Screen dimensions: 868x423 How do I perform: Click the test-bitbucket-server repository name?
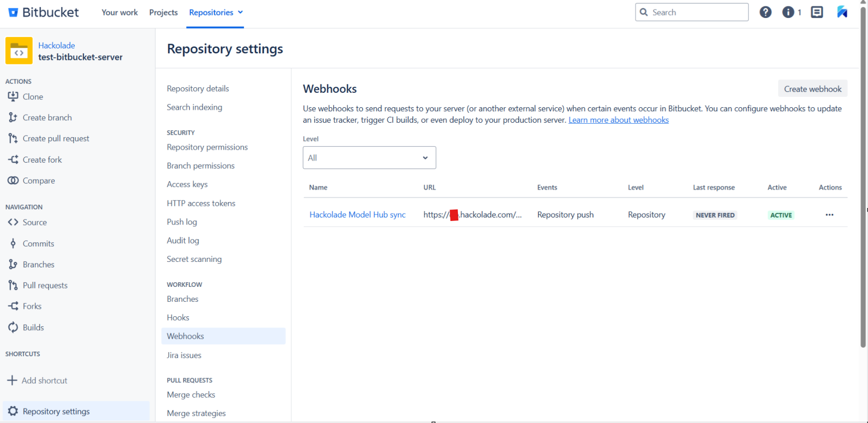(x=80, y=57)
